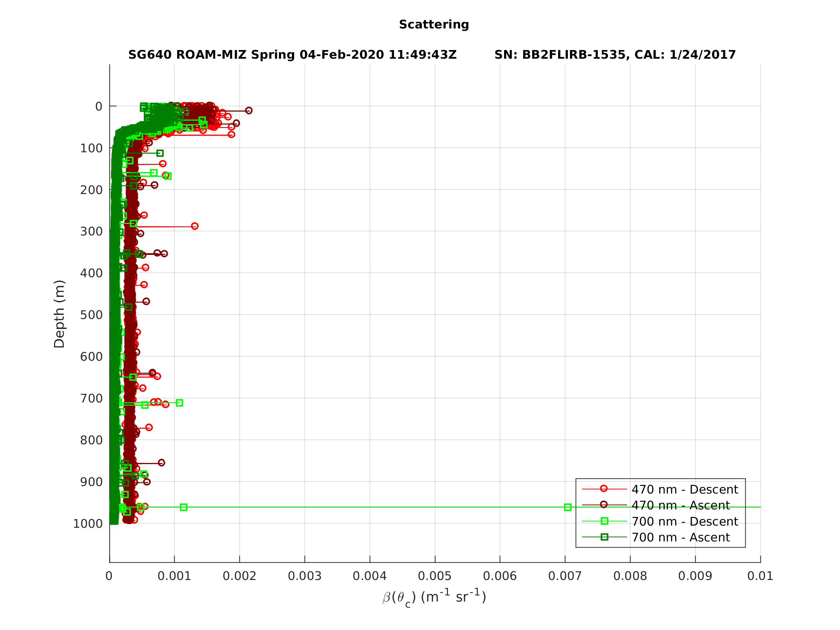Click y-axis tick label "600"

coord(91,357)
